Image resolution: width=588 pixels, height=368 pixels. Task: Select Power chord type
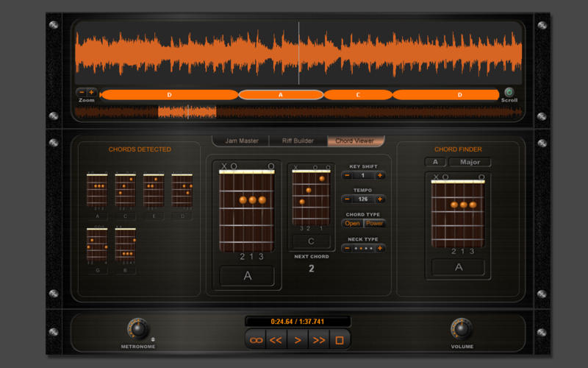[x=374, y=224]
